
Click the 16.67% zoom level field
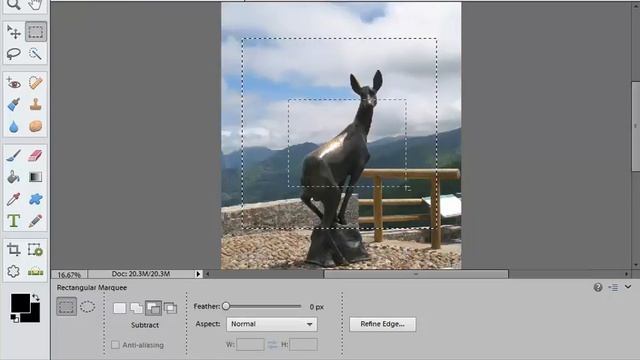[x=69, y=274]
